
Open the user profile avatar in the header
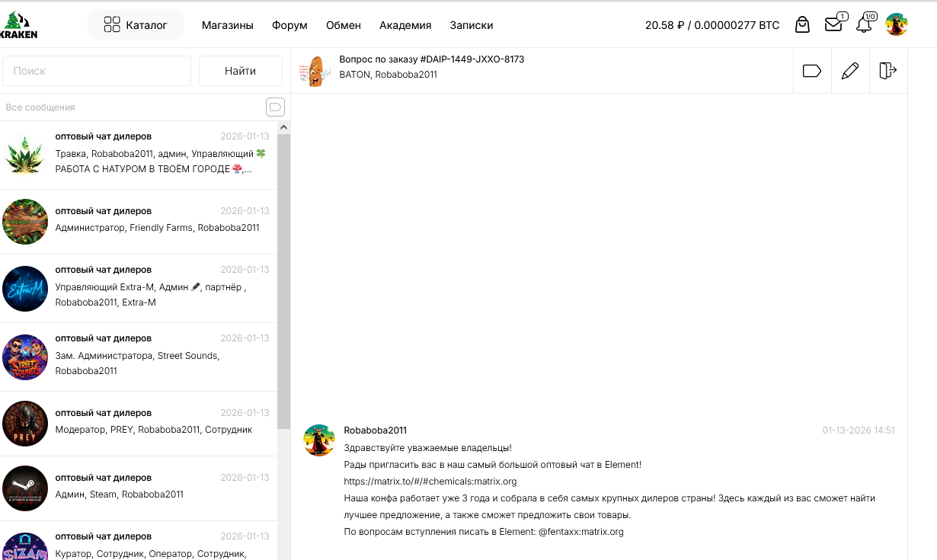pos(897,24)
